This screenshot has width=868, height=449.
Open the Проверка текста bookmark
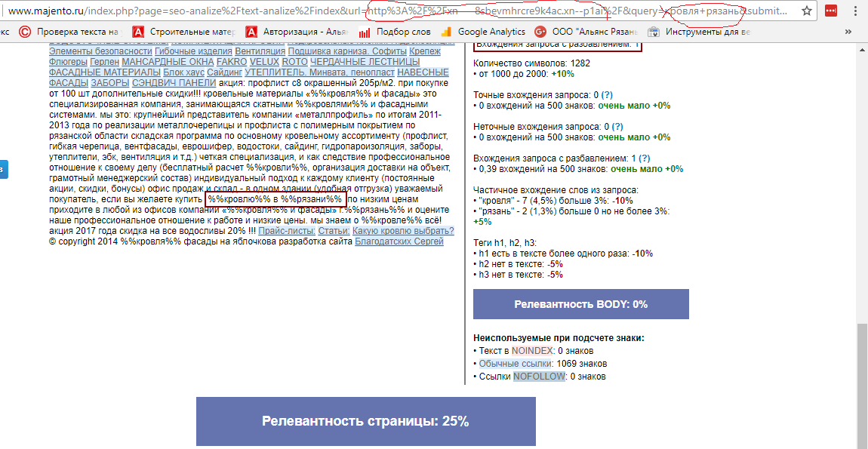tap(72, 32)
